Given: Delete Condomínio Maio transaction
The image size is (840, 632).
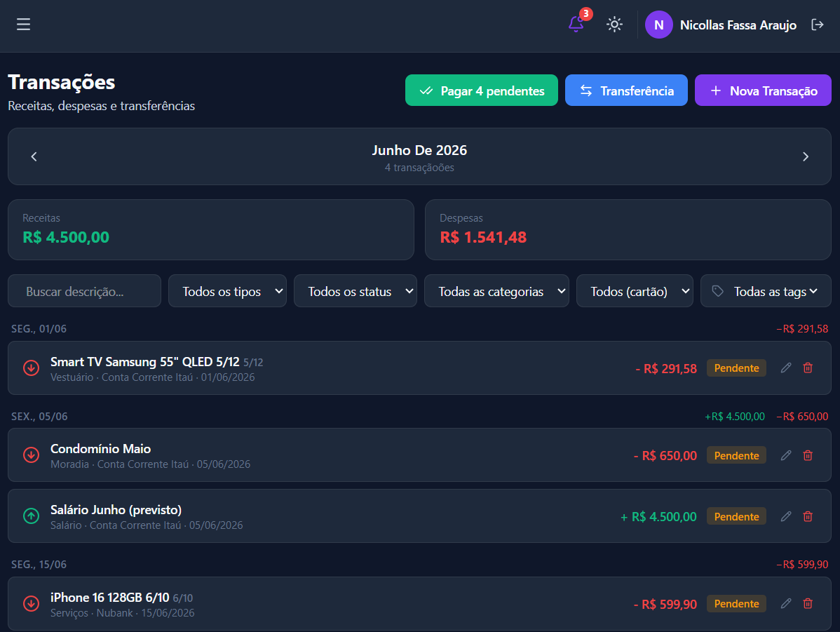Looking at the screenshot, I should point(808,455).
